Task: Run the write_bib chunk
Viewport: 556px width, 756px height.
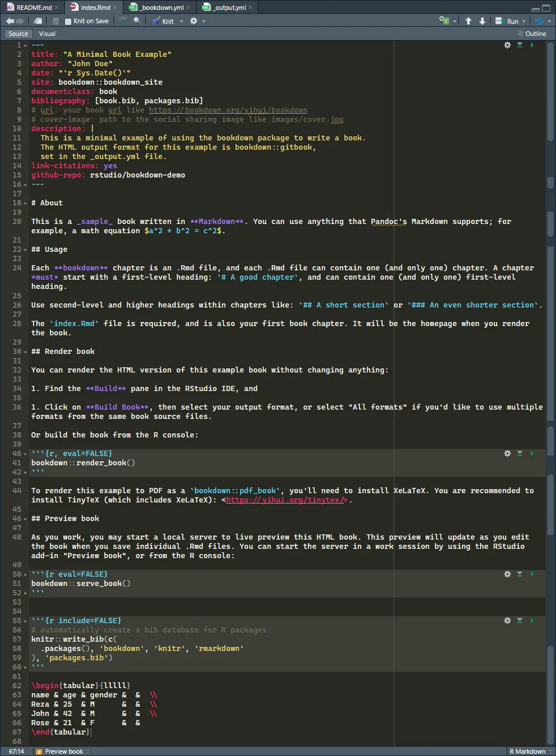Action: pos(532,620)
